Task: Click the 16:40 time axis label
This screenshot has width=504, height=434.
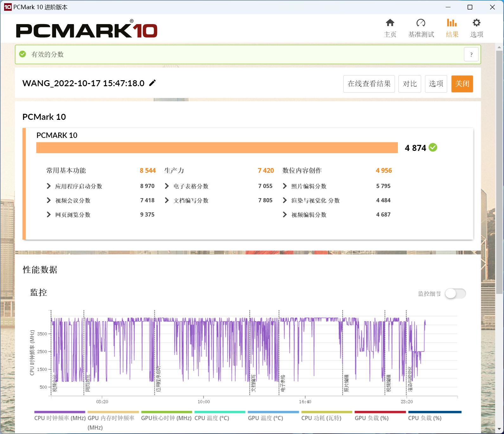Action: [305, 402]
